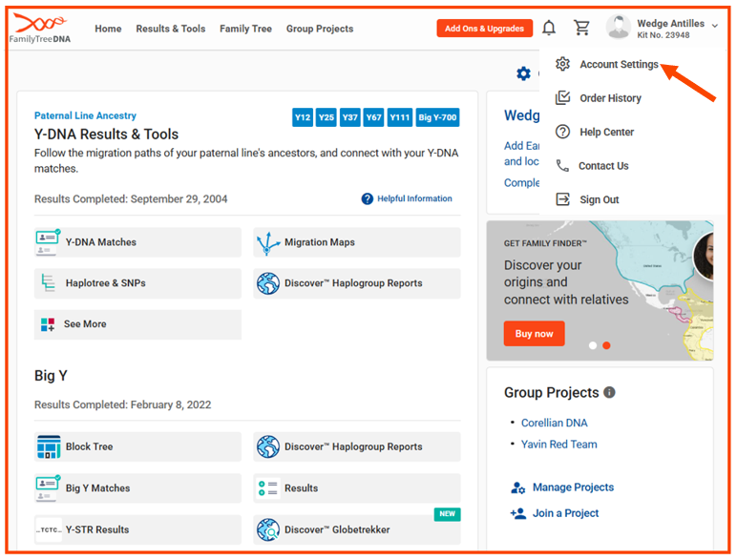Open the Group Projects menu
The height and width of the screenshot is (560, 737).
click(x=320, y=29)
